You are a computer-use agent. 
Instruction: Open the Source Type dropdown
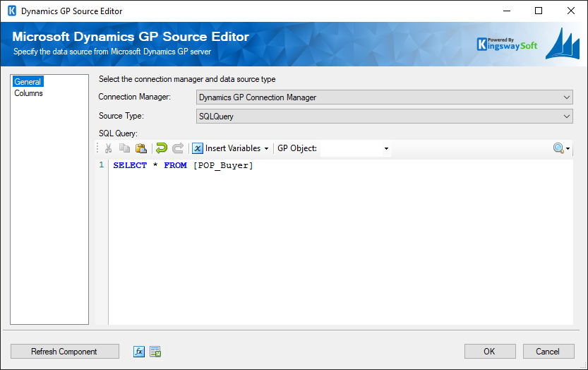click(385, 117)
